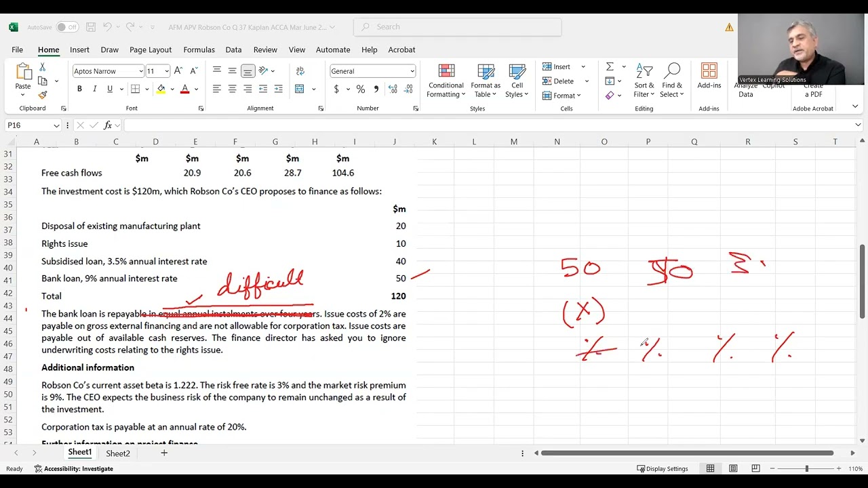Switch to the Review tab
Screen dimensions: 868x488
click(x=265, y=49)
